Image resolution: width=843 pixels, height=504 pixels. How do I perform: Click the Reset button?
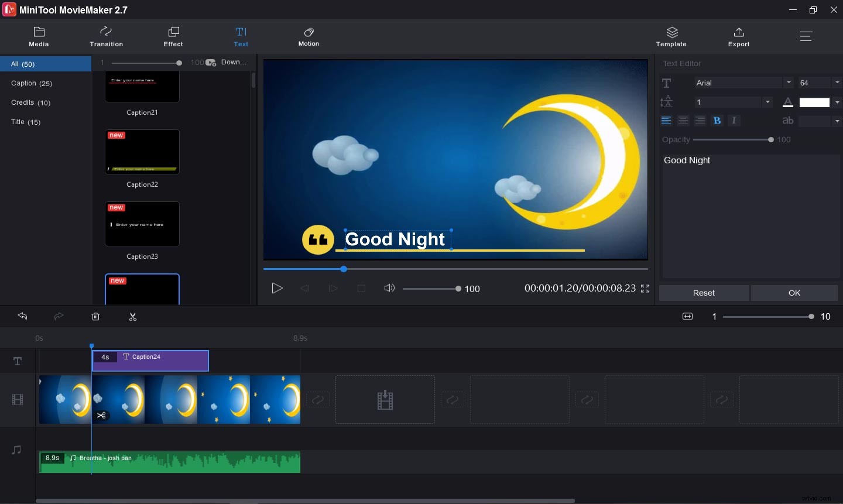[704, 293]
